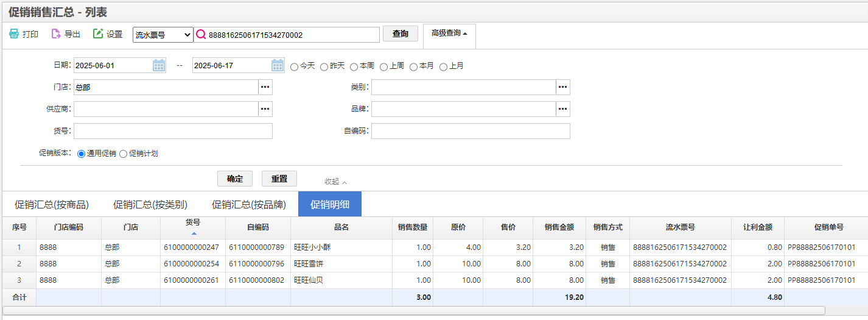The height and width of the screenshot is (320, 868).
Task: Click the 门店 input showing 总部
Action: (166, 87)
